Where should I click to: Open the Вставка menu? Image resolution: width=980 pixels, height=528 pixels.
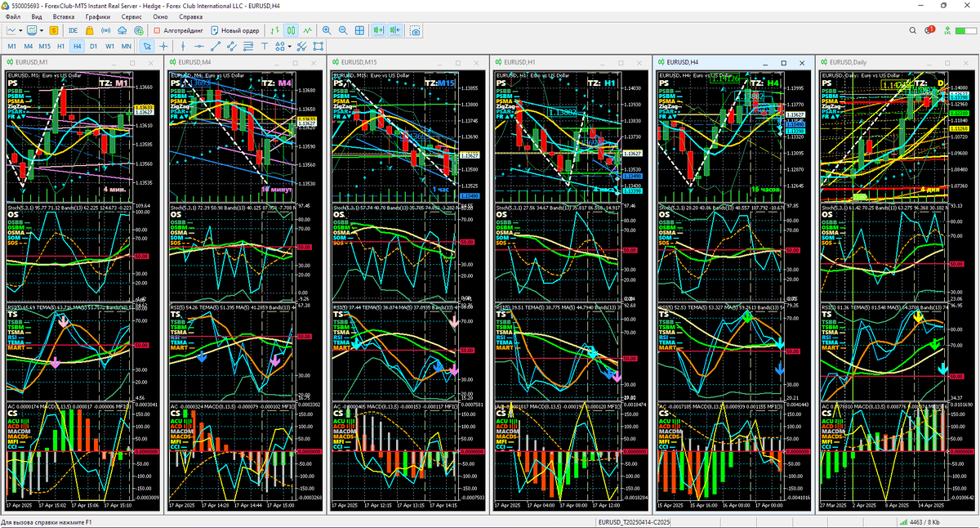pyautogui.click(x=63, y=16)
